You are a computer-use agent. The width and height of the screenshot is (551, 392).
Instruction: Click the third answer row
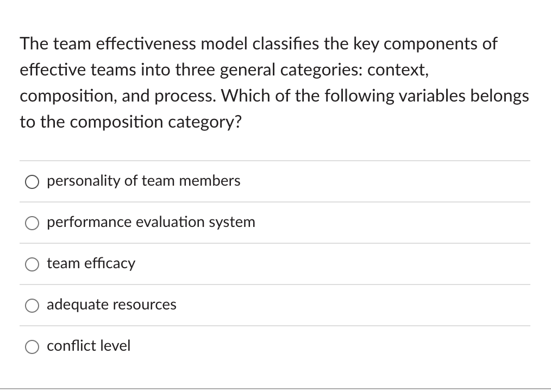click(x=274, y=264)
